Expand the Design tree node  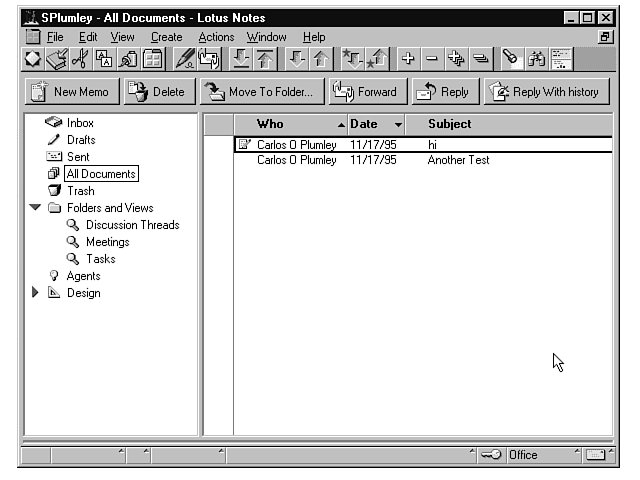click(x=36, y=293)
